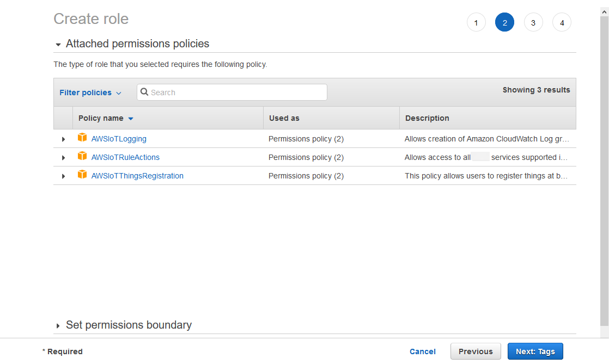Expand the AWSIoTThingsRegistration policy row
609x364 pixels.
pos(63,176)
